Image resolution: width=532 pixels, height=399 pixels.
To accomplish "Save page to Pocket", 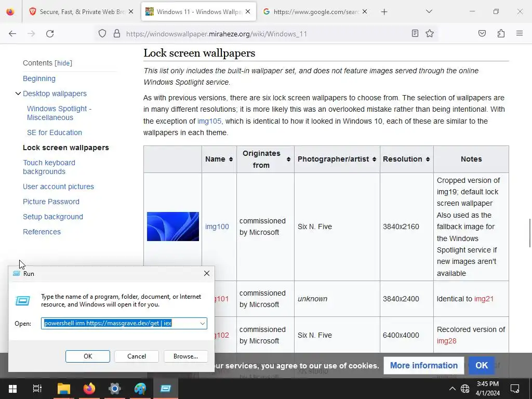I will pyautogui.click(x=482, y=33).
